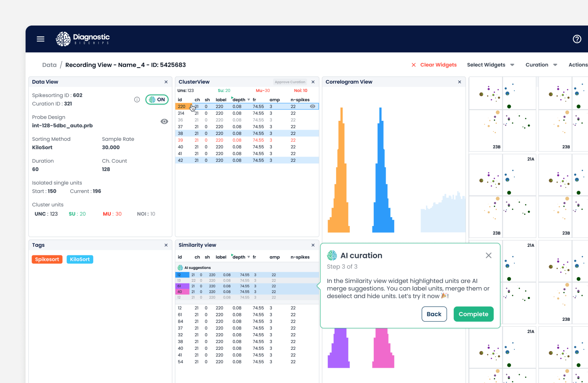
Task: Click the info icon next to ON toggle
Action: click(137, 100)
